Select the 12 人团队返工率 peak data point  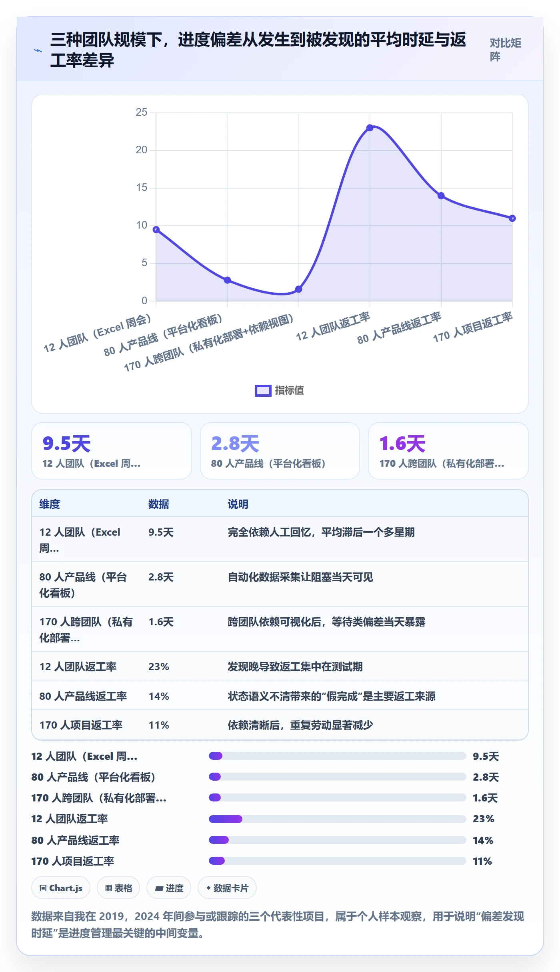click(370, 128)
